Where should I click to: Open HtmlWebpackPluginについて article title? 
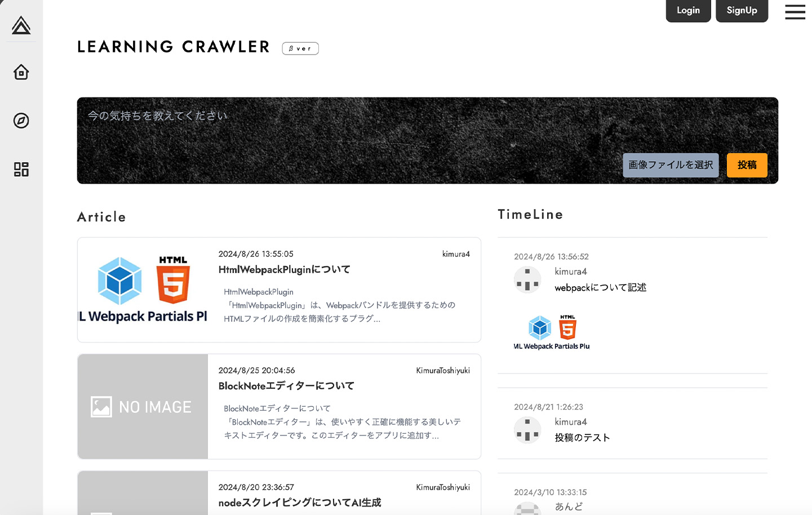pos(284,270)
